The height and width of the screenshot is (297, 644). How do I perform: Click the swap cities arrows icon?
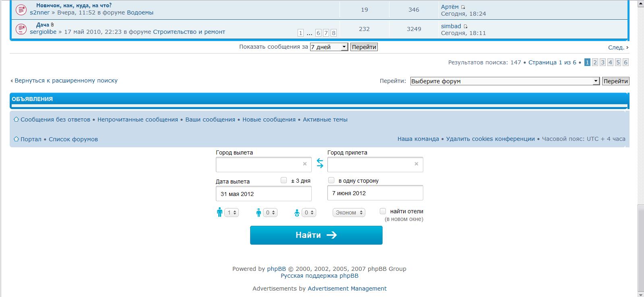(320, 163)
